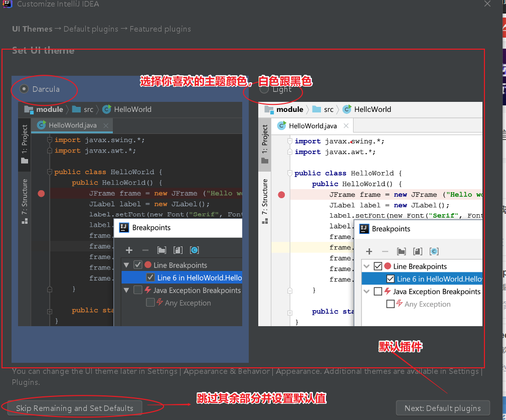Click Java exception lightning icon, Darcula preview
Screen dimensions: 506x420
click(x=148, y=290)
